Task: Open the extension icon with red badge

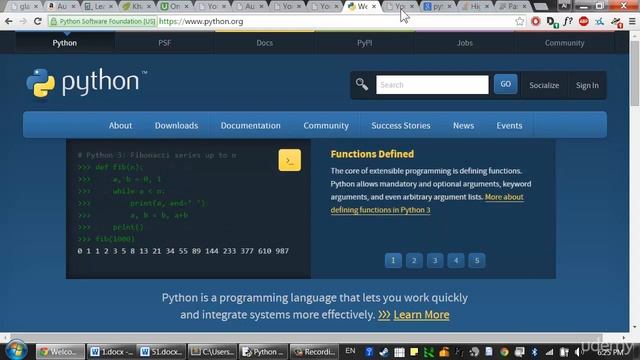Action: click(616, 22)
